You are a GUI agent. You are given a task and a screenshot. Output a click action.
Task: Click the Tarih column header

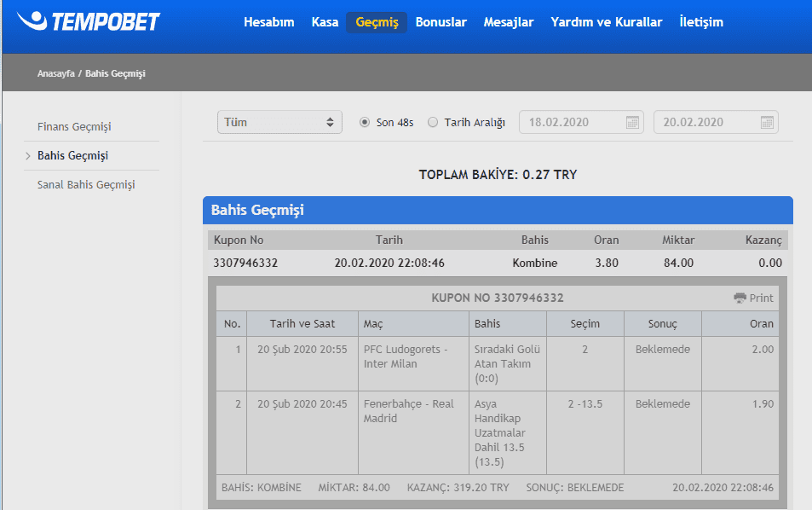(x=389, y=240)
